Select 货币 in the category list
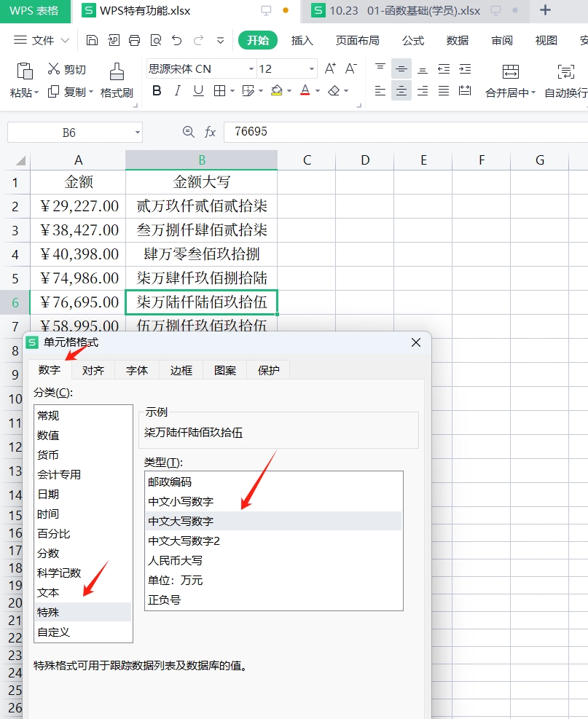The image size is (588, 719). click(x=48, y=455)
